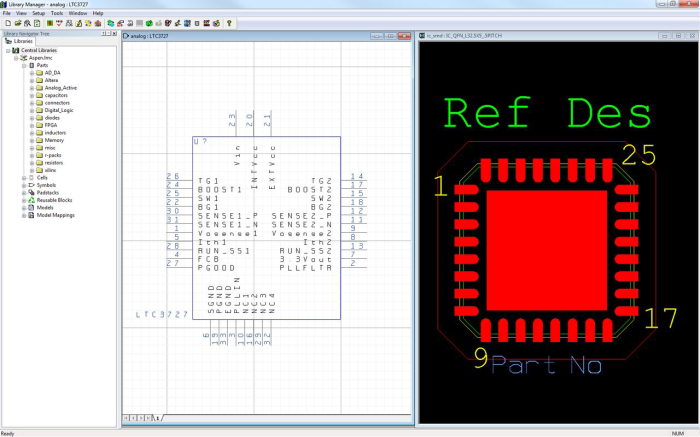Screen dimensions: 700x437
Task: Select the r-packs parts folder
Action: (53, 155)
